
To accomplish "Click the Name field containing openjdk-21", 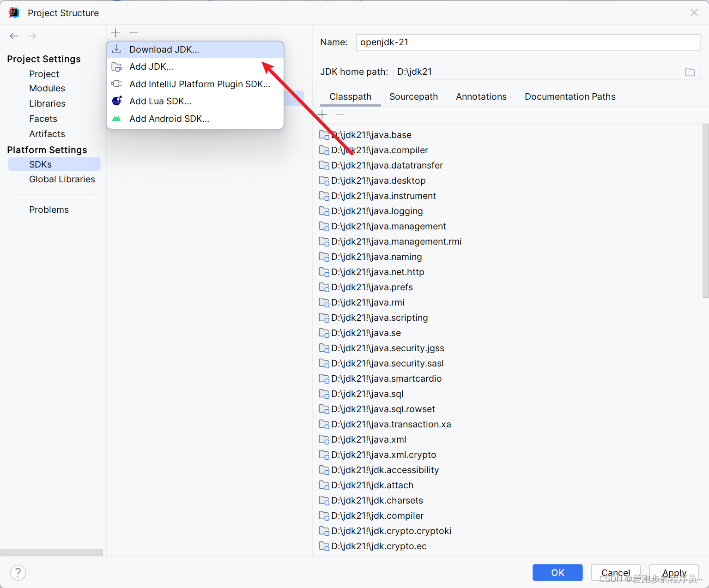I will [528, 42].
